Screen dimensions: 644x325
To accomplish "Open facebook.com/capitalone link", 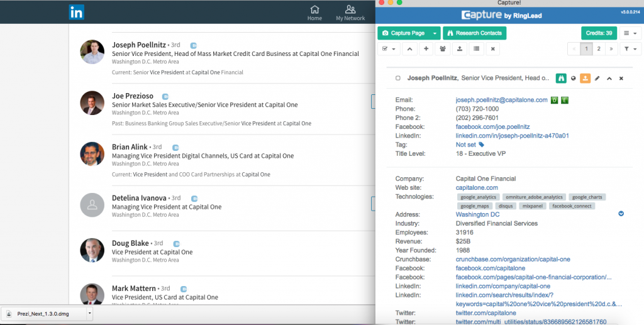I will (x=491, y=268).
